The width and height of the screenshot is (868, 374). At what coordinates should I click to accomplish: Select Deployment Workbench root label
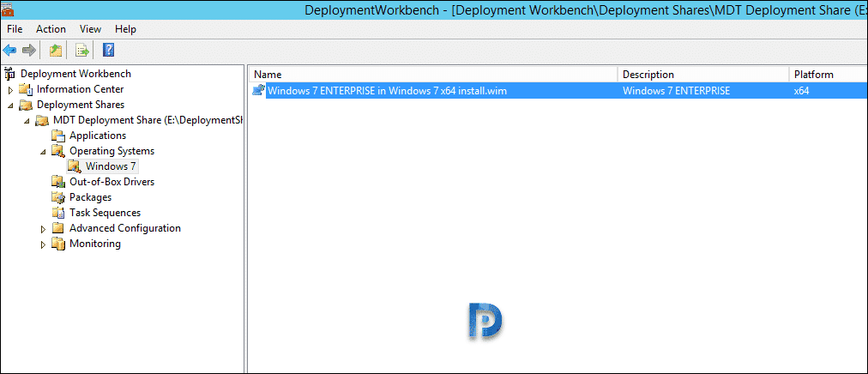tap(75, 74)
